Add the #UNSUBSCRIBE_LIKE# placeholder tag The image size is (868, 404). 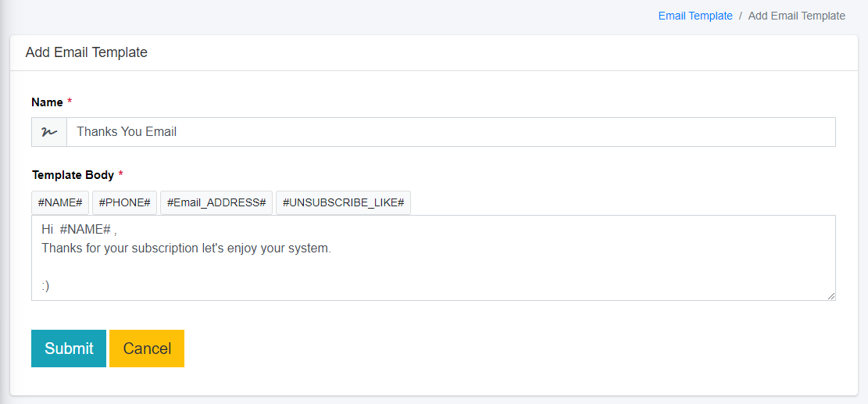click(x=343, y=202)
